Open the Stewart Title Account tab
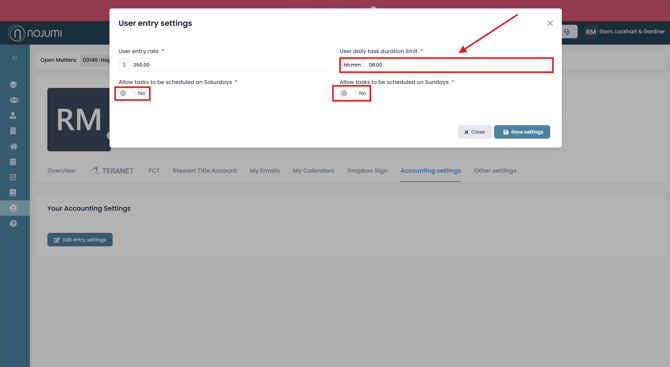The image size is (670, 367). (205, 170)
